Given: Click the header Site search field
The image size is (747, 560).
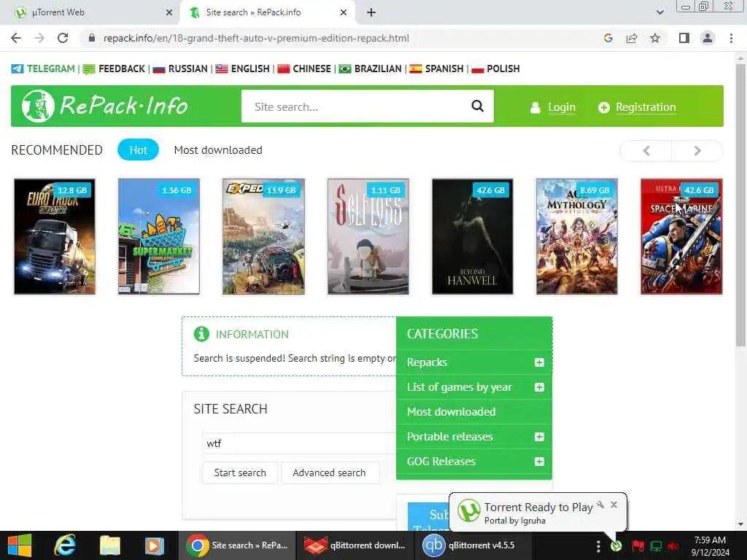Looking at the screenshot, I should click(355, 106).
